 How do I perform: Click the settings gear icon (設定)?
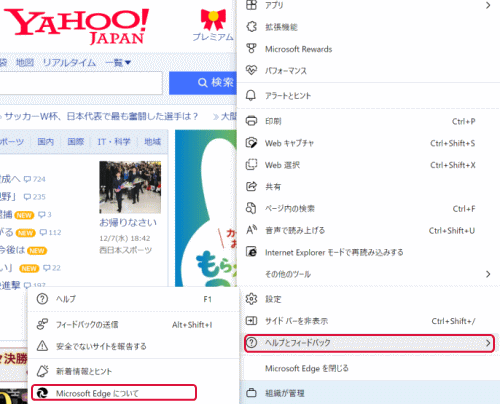coord(251,299)
